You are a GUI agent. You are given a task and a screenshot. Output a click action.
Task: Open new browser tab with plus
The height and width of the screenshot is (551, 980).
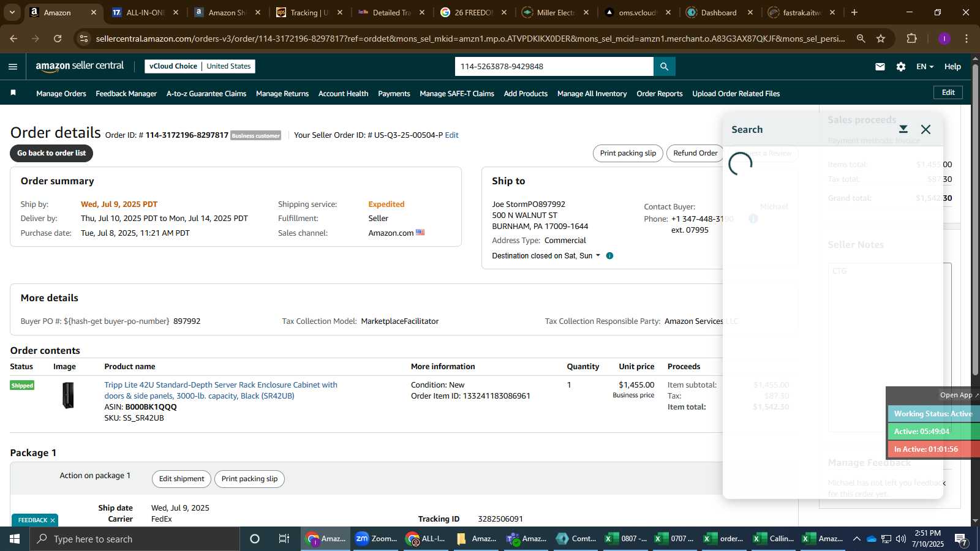coord(854,12)
